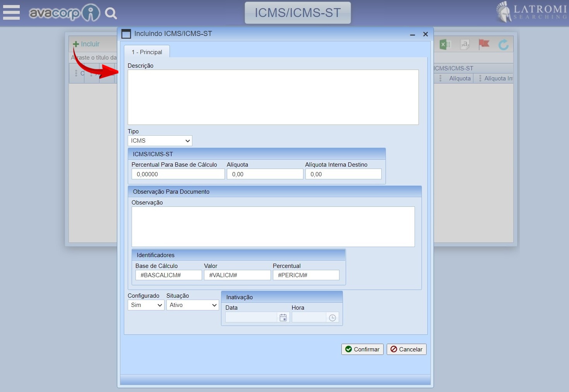This screenshot has height=392, width=569.
Task: Open the Configurado dropdown
Action: [x=146, y=305]
